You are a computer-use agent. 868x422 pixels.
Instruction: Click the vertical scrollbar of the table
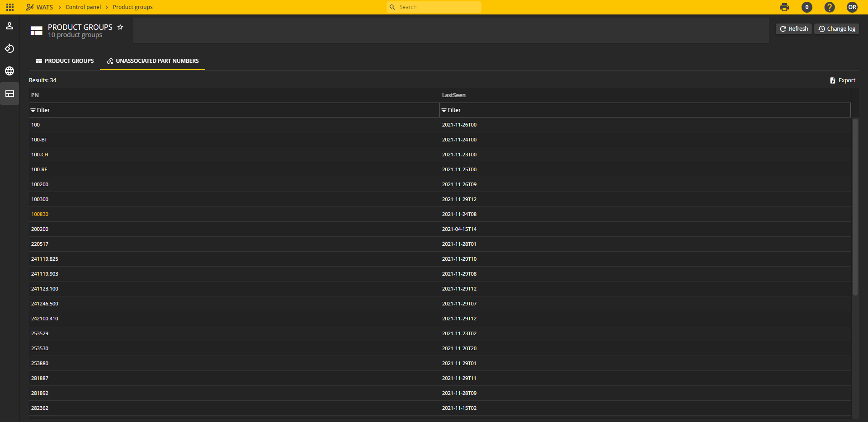855,207
